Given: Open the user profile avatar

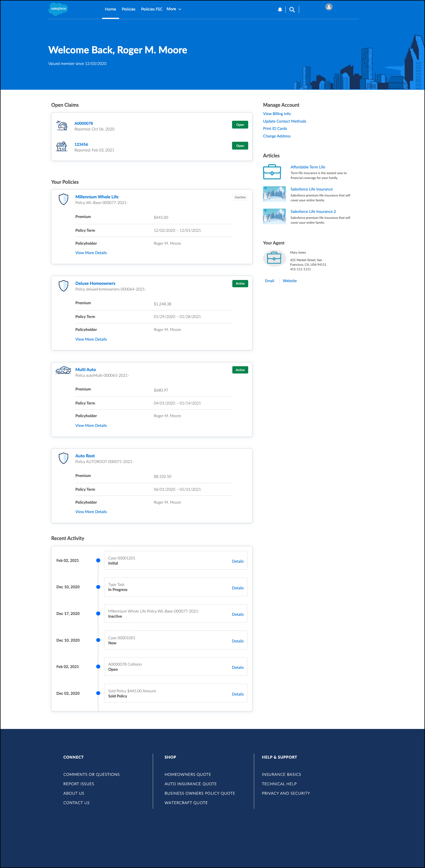Looking at the screenshot, I should [329, 7].
